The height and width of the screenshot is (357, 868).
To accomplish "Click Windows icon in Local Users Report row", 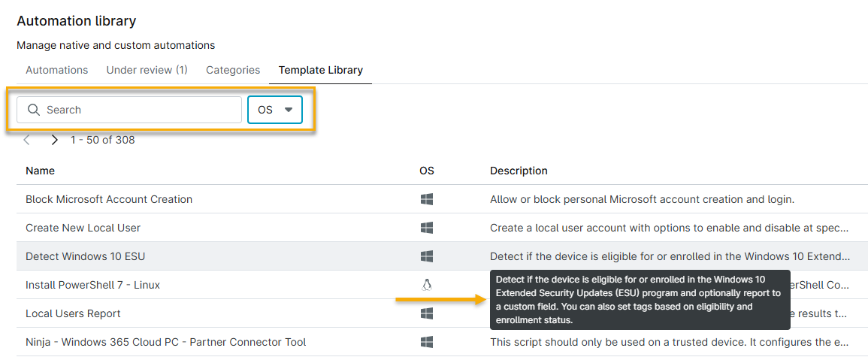I will pyautogui.click(x=426, y=313).
